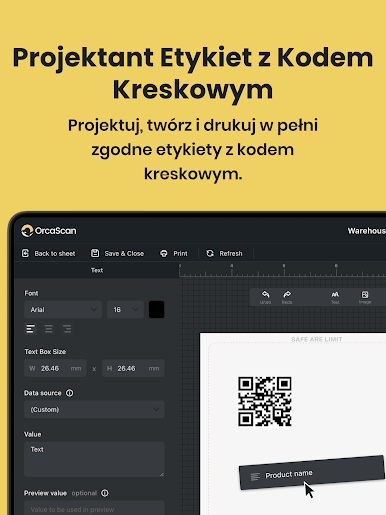Click the Print label

tap(180, 254)
